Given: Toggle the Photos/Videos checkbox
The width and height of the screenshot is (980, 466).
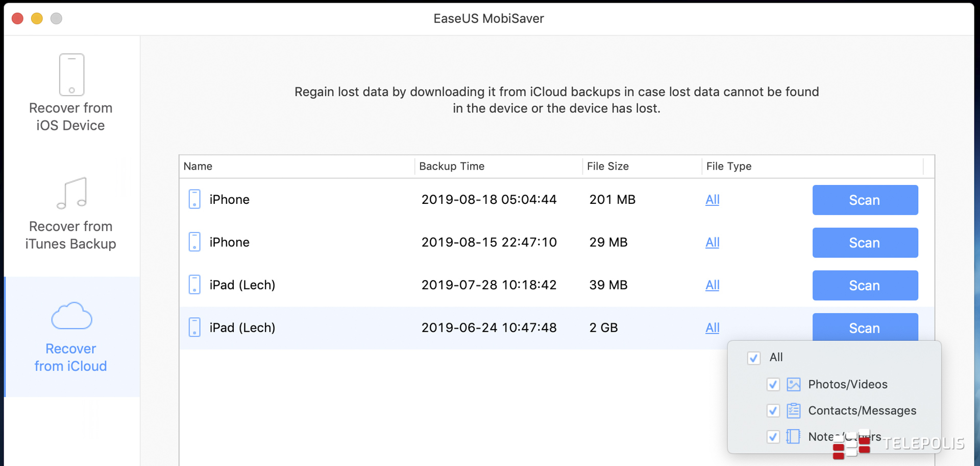Looking at the screenshot, I should click(773, 384).
